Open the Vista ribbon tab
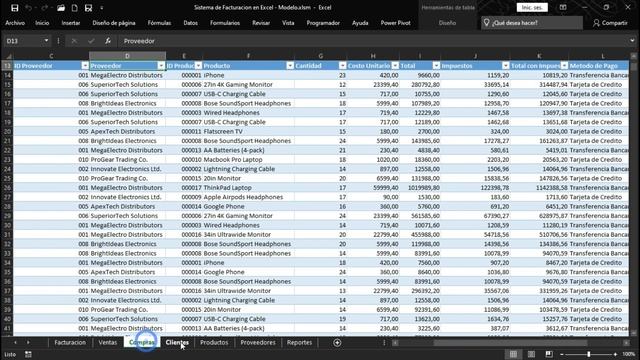640x360 pixels. [x=288, y=23]
